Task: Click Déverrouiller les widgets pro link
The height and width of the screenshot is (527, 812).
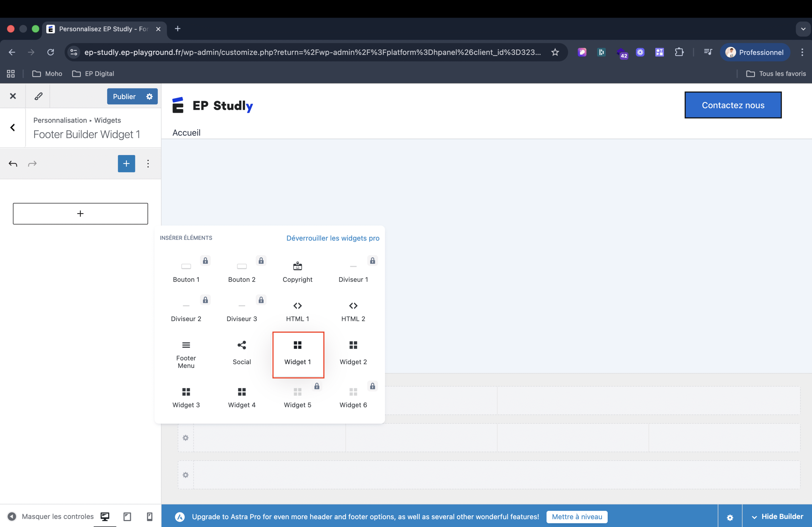Action: tap(332, 238)
